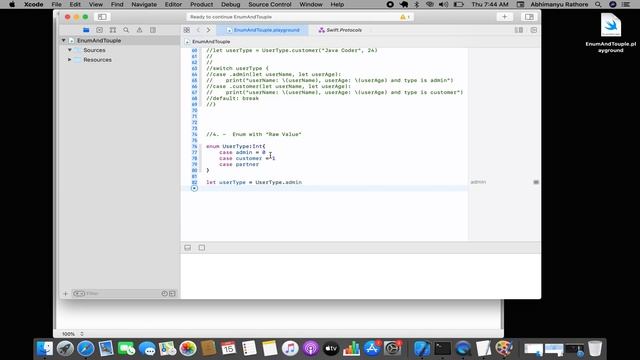Open the find navigator magnifier icon
The image size is (640, 360).
[126, 30]
